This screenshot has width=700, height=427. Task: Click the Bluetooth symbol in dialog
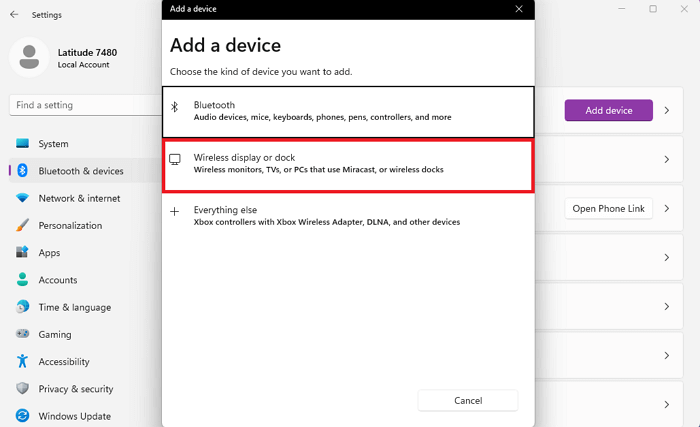175,106
